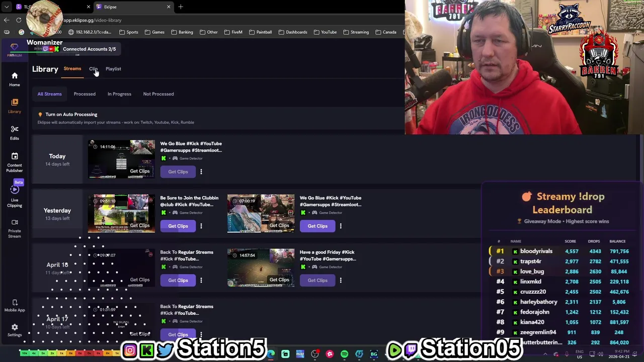Expand the Sports bookmarks folder
The image size is (644, 362).
(128, 32)
